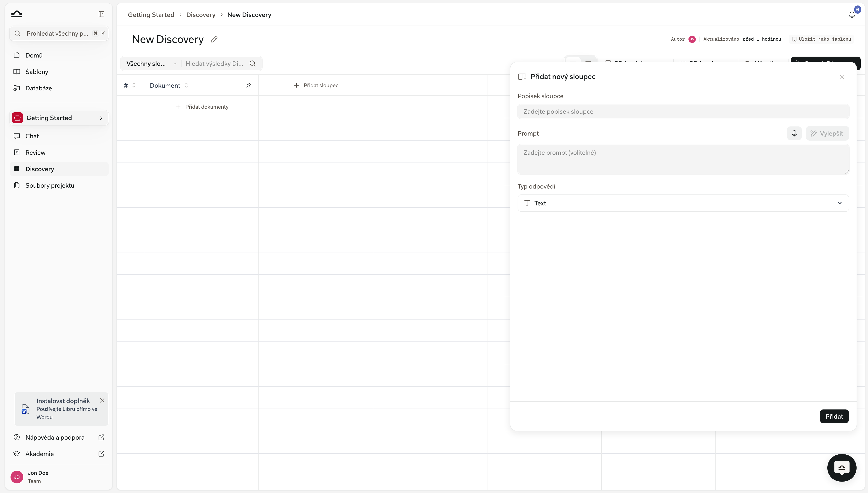Focus the Popisek sloupce input field
The height and width of the screenshot is (493, 868).
tap(683, 111)
